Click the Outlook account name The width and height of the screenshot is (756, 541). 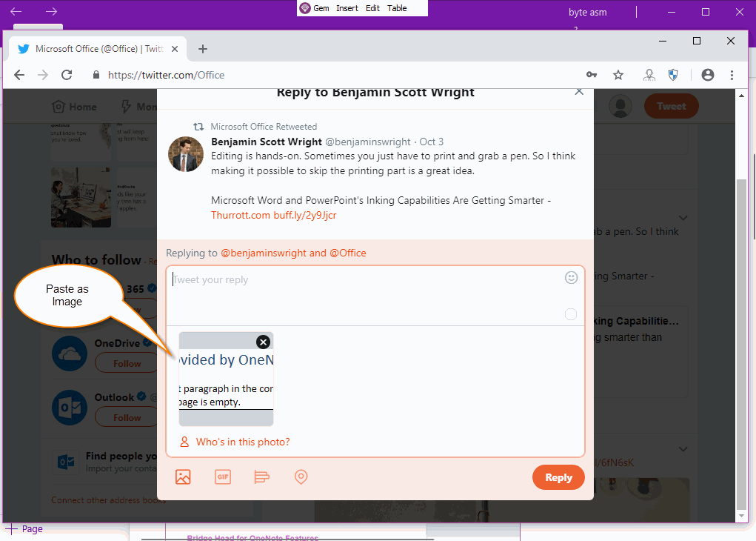click(114, 397)
